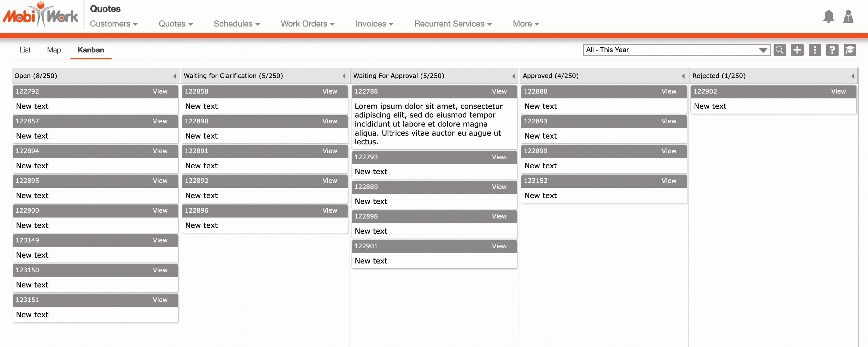The height and width of the screenshot is (347, 868).
Task: Open the three-dot more options icon
Action: [814, 50]
